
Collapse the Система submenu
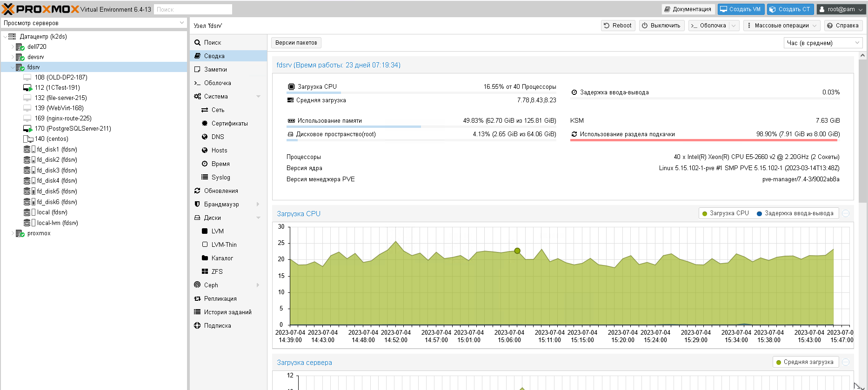[258, 97]
